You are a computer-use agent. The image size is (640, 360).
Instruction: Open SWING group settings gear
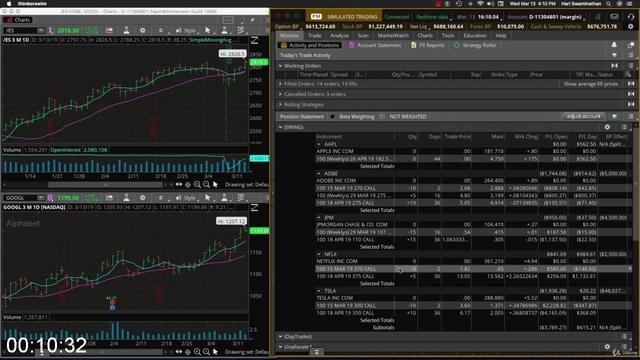[607, 127]
